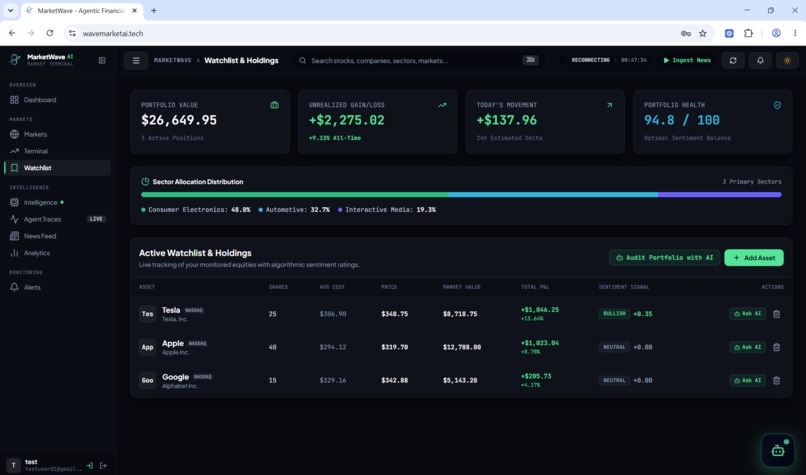Ask AI about Tesla holding

click(747, 314)
